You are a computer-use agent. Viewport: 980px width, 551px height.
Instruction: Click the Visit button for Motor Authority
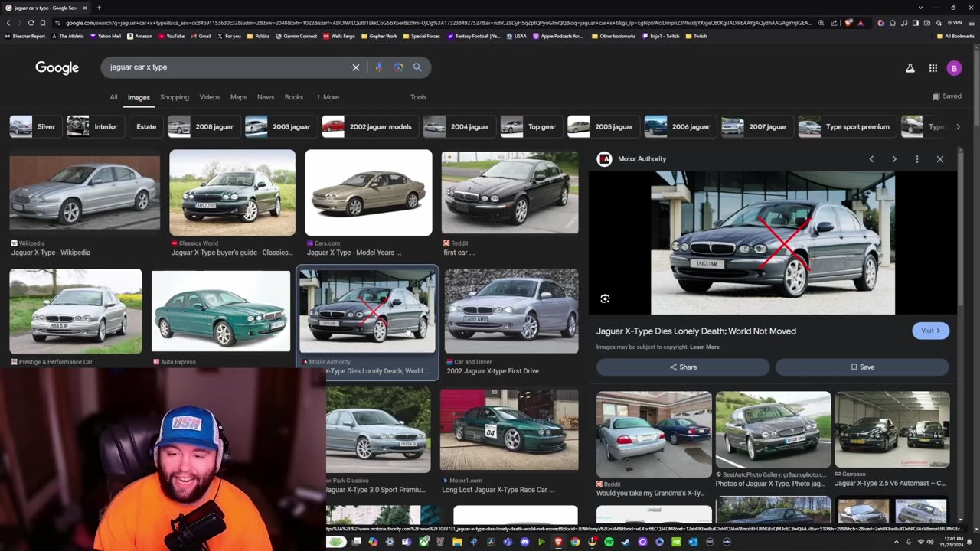click(931, 331)
